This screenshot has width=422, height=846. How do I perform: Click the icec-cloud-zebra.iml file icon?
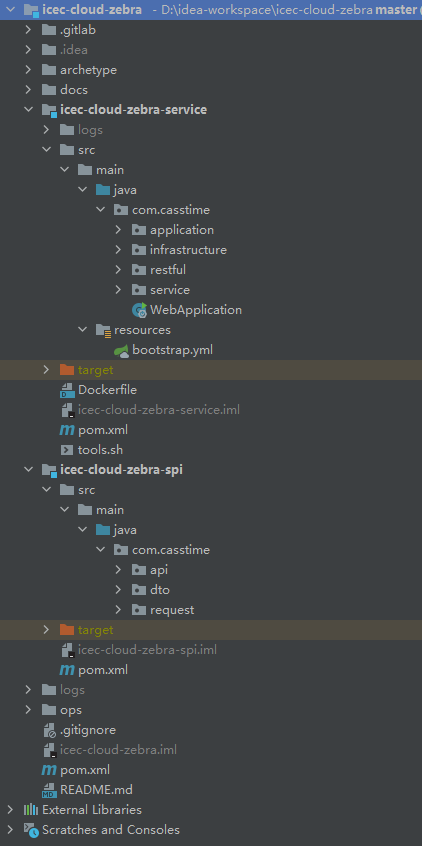[x=49, y=750]
